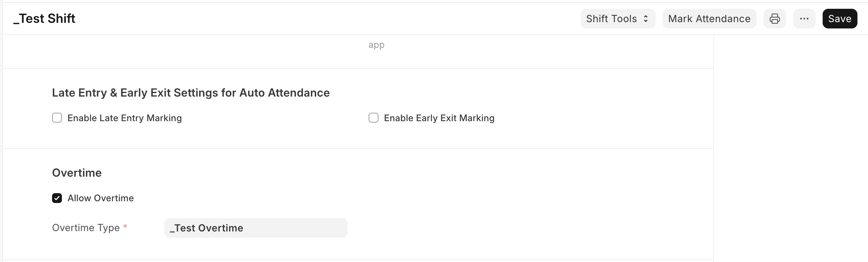Click checkmark icon of Allow Overtime

pos(57,198)
